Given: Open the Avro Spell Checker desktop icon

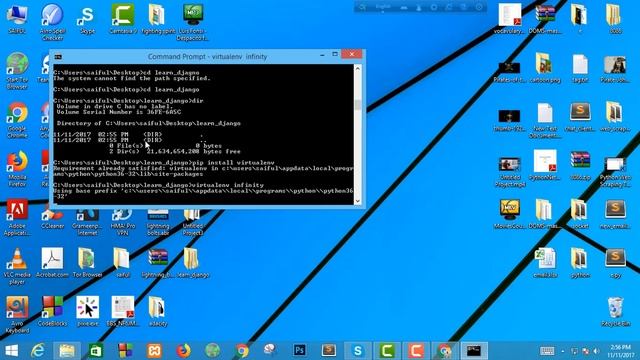Looking at the screenshot, I should tap(52, 22).
